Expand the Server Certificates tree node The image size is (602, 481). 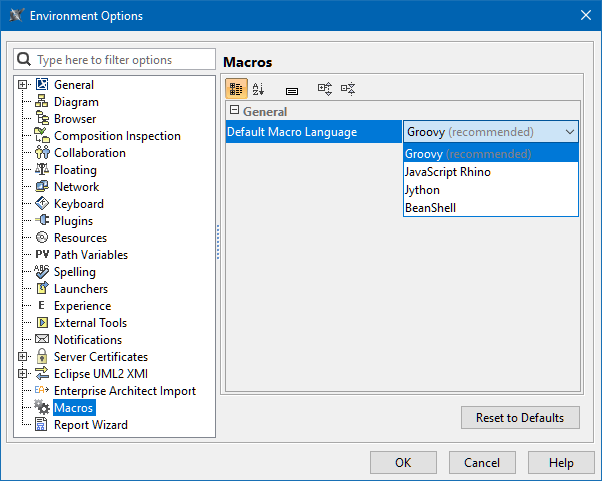click(x=22, y=356)
